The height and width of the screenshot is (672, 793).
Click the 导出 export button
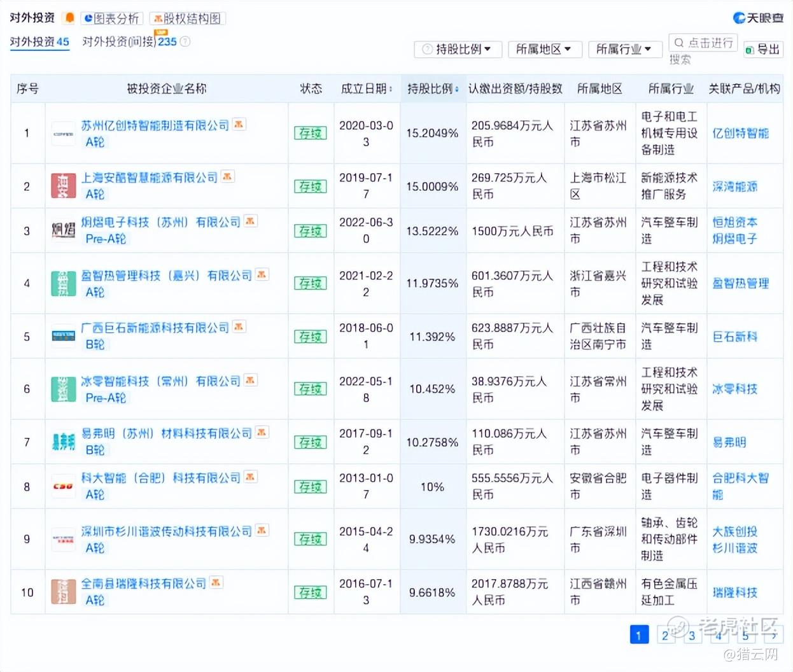click(763, 49)
